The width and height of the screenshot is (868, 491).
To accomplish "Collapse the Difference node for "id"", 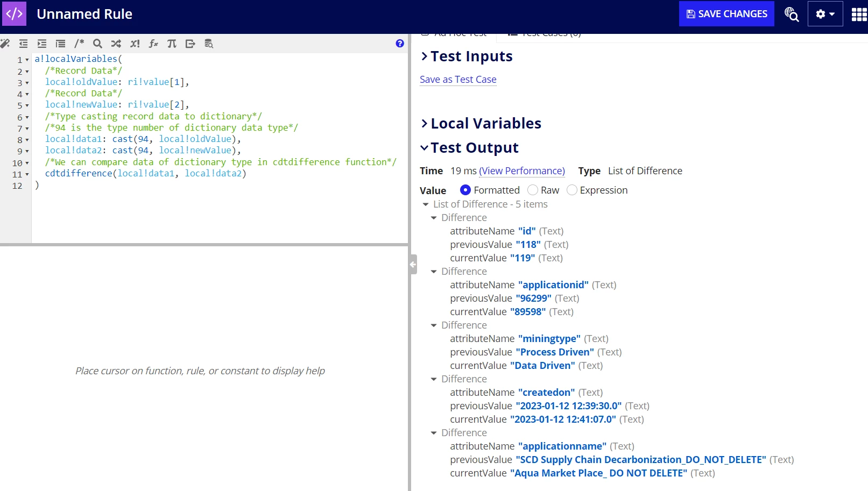I will 434,218.
